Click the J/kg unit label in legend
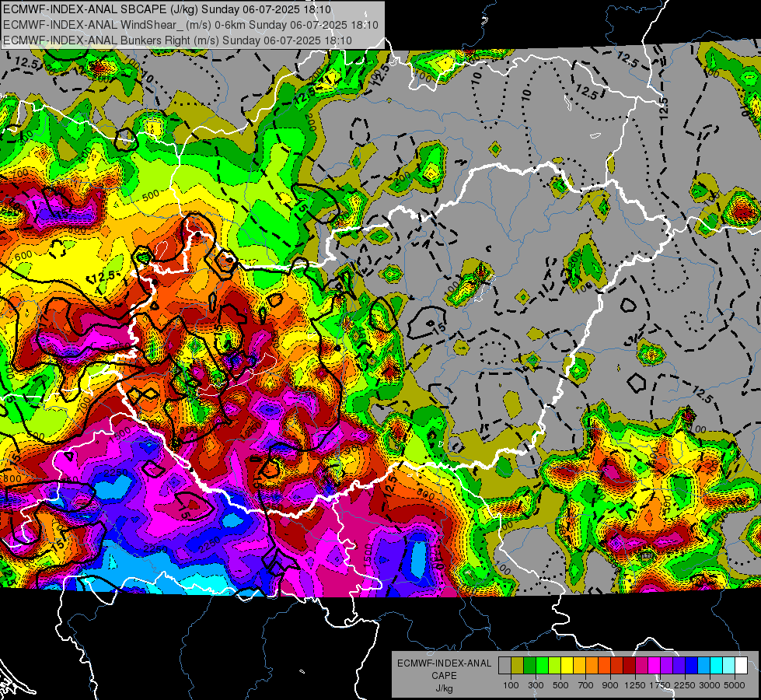The height and width of the screenshot is (700, 761). [x=444, y=688]
